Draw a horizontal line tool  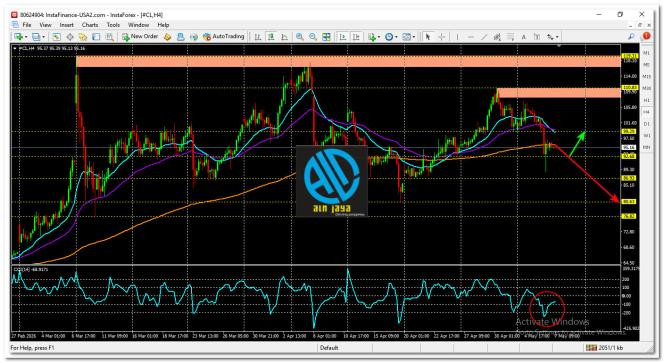[470, 37]
